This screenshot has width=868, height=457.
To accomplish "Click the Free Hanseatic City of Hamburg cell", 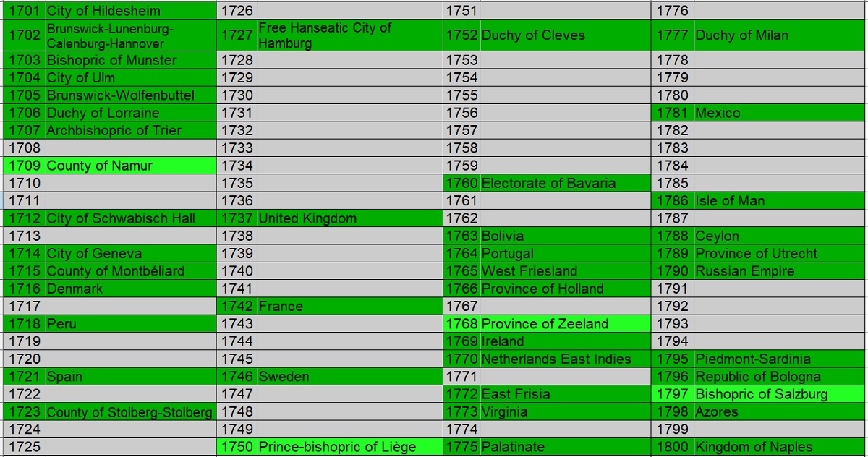I will 349,35.
